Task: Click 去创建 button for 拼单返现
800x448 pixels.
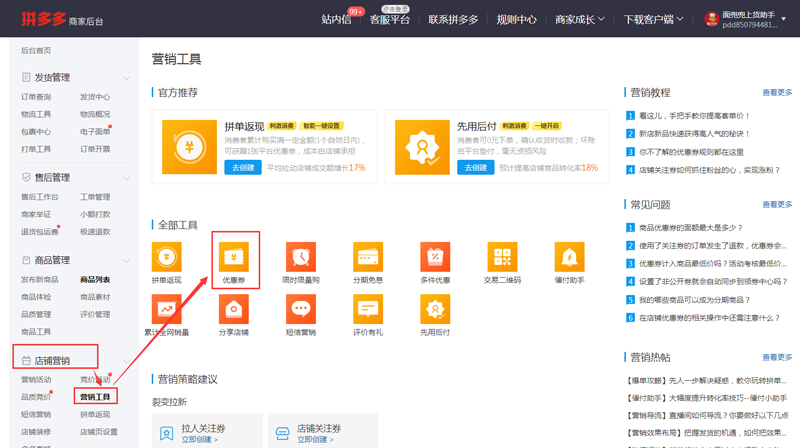Action: 243,167
